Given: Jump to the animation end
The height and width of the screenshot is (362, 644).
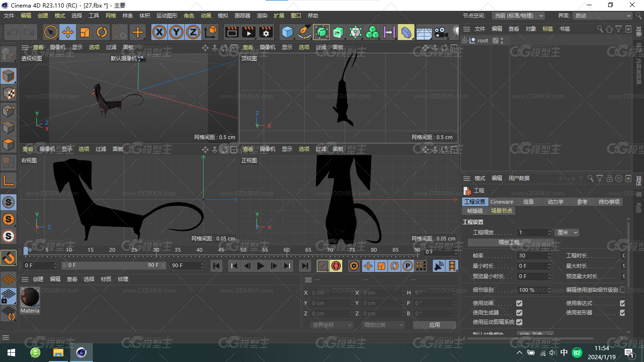Looking at the screenshot, I should 305,266.
